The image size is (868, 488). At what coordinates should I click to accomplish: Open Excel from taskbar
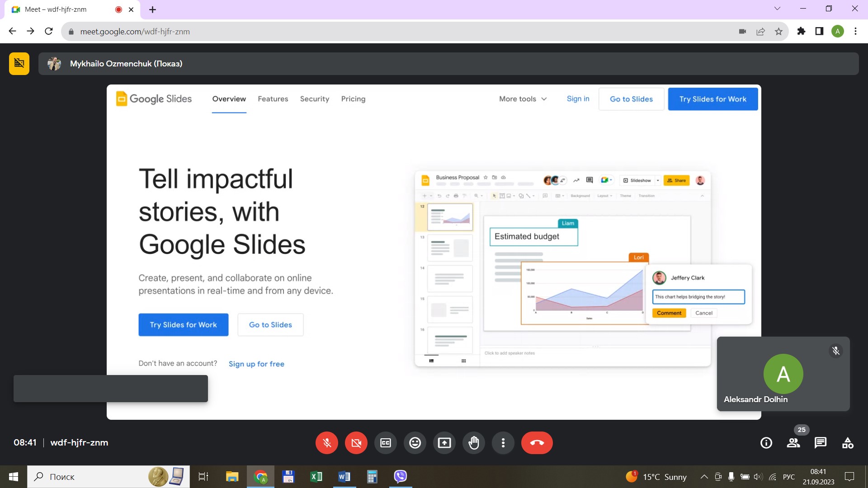click(316, 477)
